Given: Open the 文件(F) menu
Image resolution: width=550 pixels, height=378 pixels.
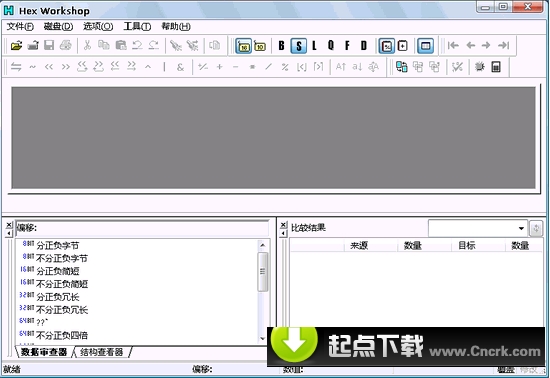Looking at the screenshot, I should 20,27.
